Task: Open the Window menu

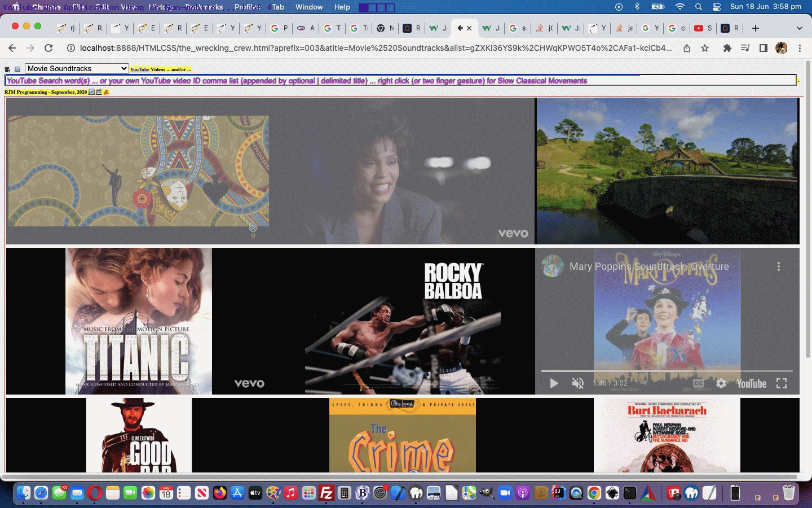Action: (x=309, y=7)
